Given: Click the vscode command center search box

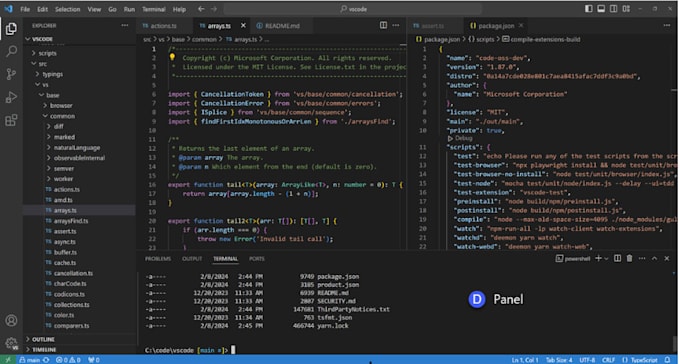Looking at the screenshot, I should tap(353, 9).
